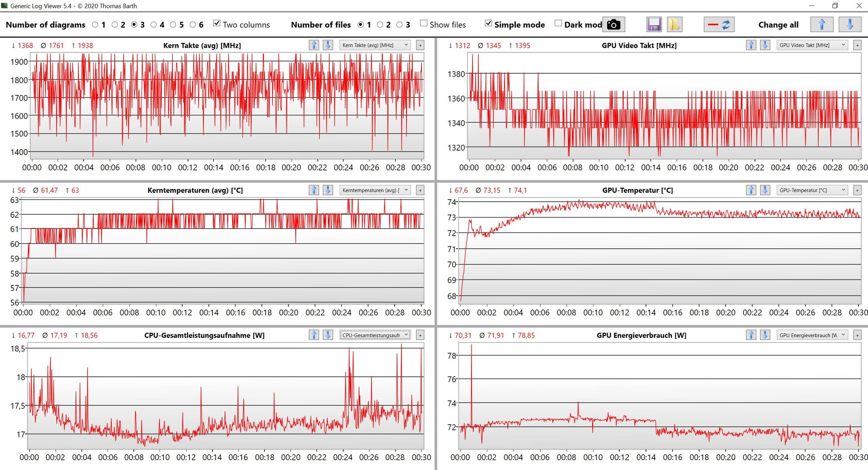The width and height of the screenshot is (868, 470).
Task: Select 1 for number of files
Action: point(360,24)
